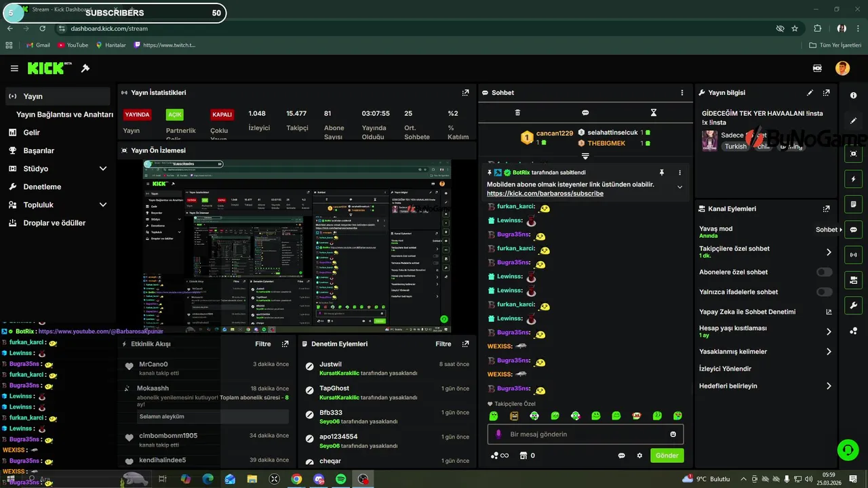The width and height of the screenshot is (868, 488).
Task: Click the shop icon below message box
Action: (523, 455)
